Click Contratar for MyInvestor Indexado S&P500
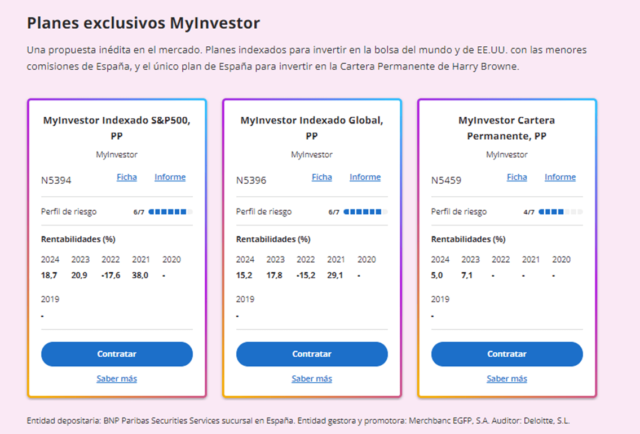The width and height of the screenshot is (640, 434). point(117,354)
